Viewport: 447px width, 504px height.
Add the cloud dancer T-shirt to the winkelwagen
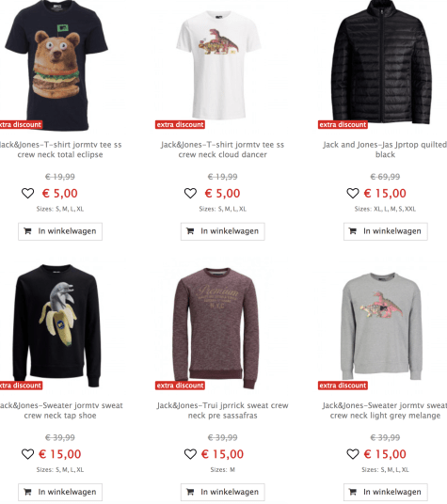click(x=222, y=231)
